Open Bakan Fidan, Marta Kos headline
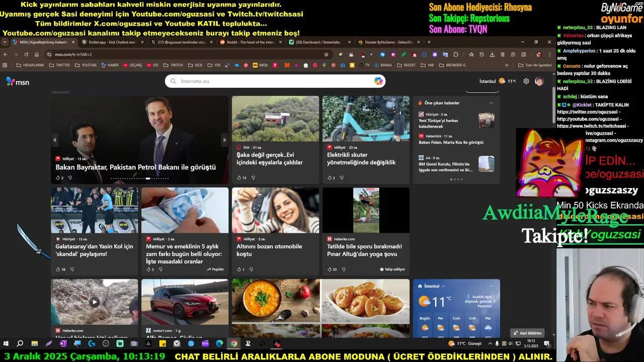Image resolution: width=644 pixels, height=362 pixels. pyautogui.click(x=451, y=142)
